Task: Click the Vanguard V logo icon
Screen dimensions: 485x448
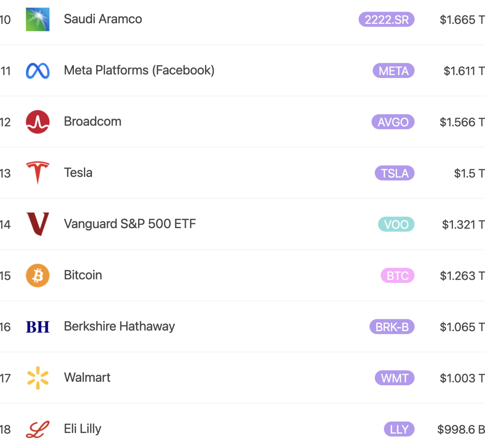Action: (38, 224)
